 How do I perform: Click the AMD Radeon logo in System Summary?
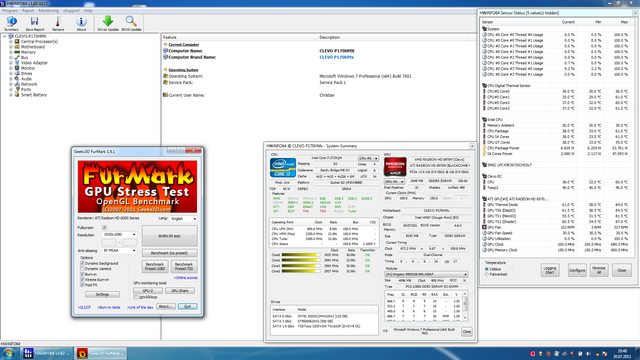tap(395, 167)
